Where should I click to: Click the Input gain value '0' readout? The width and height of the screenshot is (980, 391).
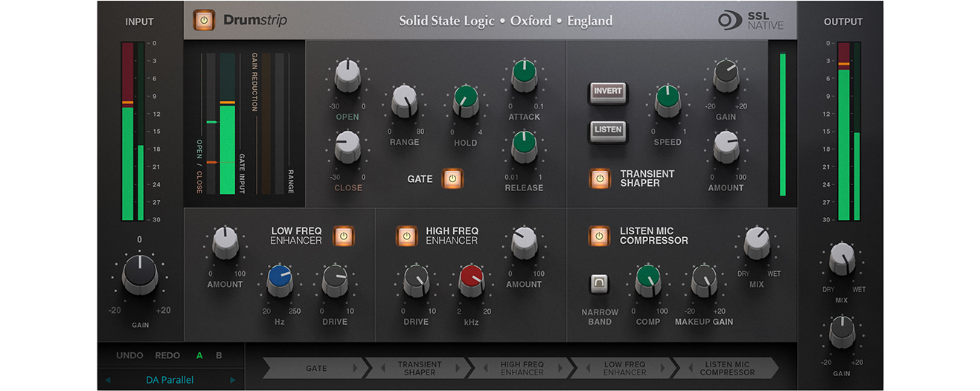click(139, 240)
